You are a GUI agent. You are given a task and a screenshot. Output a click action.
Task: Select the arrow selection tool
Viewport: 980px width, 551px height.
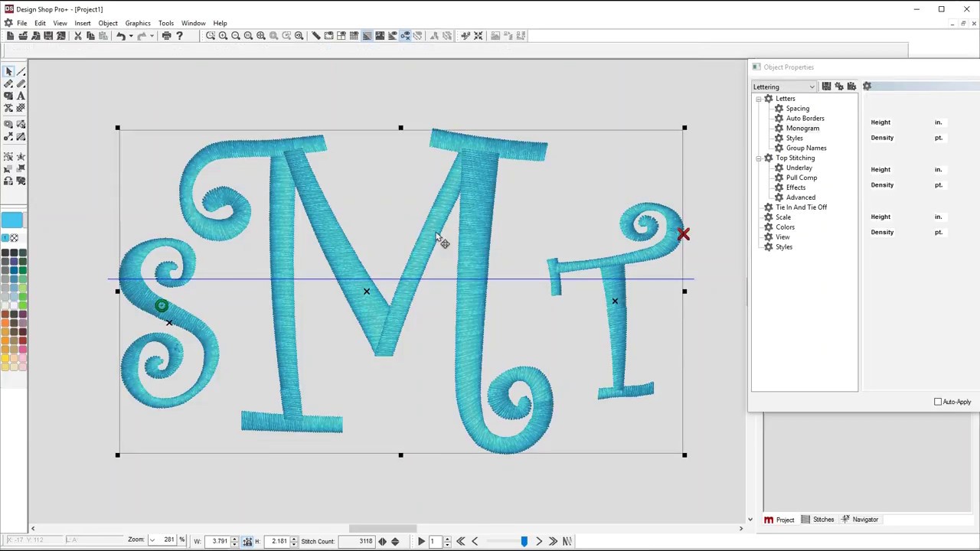pos(8,71)
